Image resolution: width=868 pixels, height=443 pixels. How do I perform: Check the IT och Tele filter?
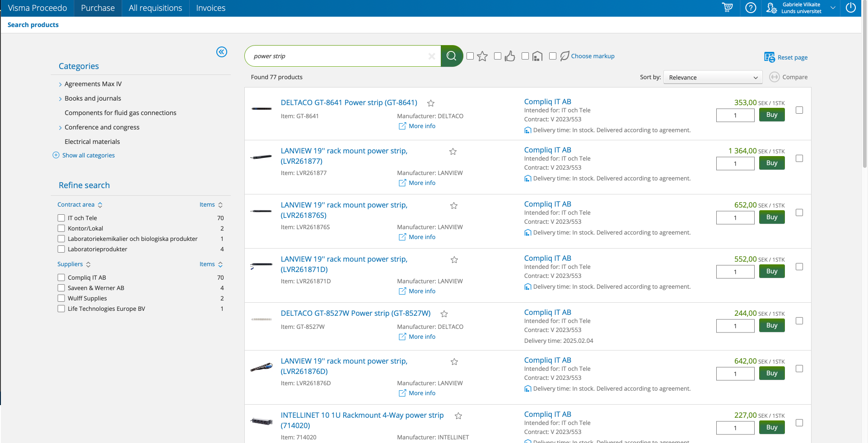pyautogui.click(x=61, y=218)
